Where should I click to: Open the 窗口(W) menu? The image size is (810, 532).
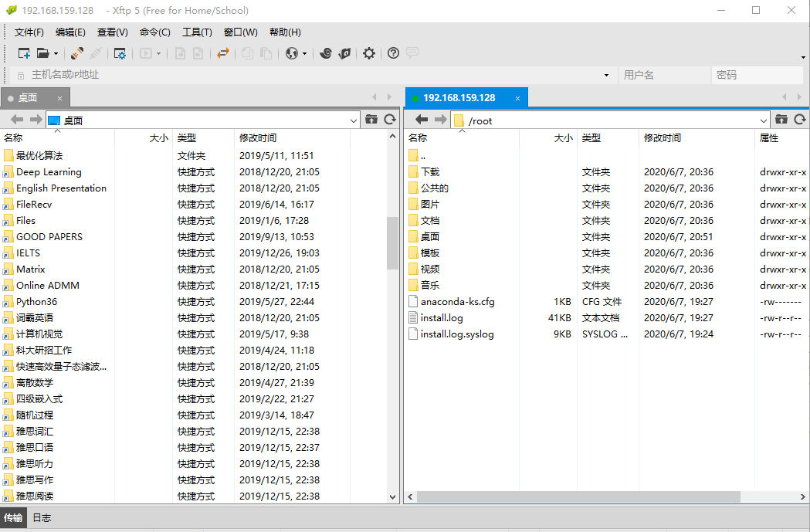(241, 32)
